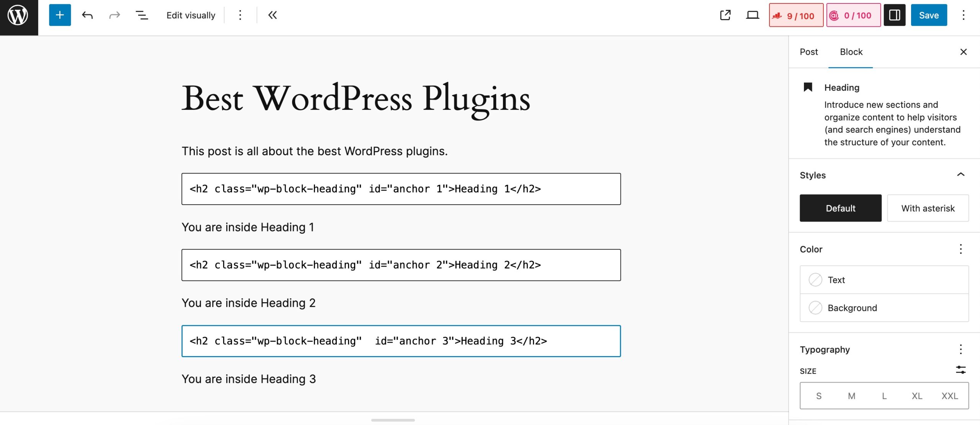Switch to the Post tab
The image size is (980, 425).
tap(808, 52)
